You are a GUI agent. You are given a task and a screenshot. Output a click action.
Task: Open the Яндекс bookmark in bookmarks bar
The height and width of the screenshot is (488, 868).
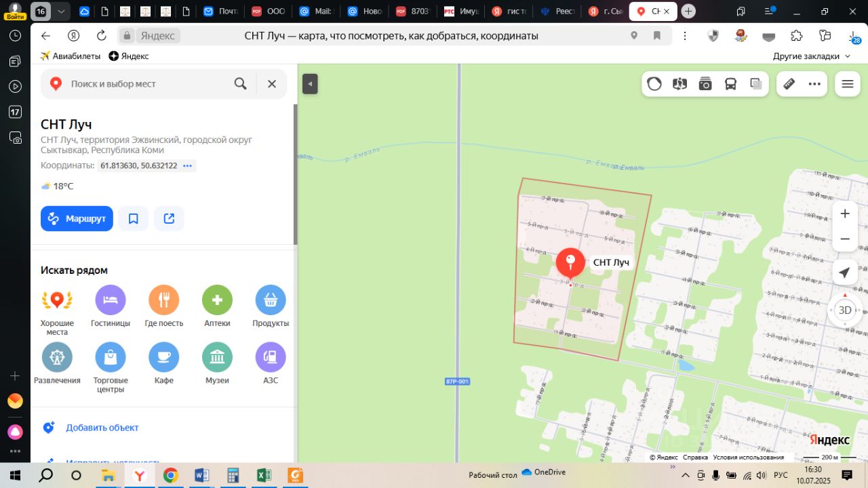pos(129,56)
